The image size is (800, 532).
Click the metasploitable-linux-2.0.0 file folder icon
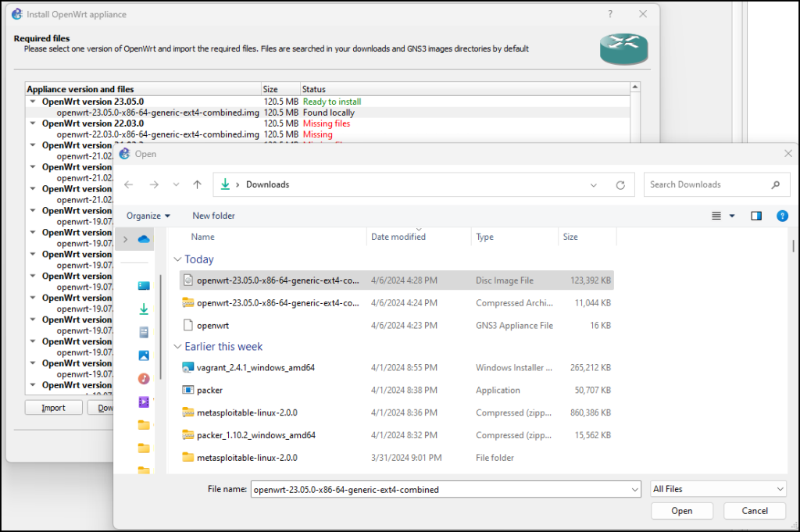coord(187,457)
